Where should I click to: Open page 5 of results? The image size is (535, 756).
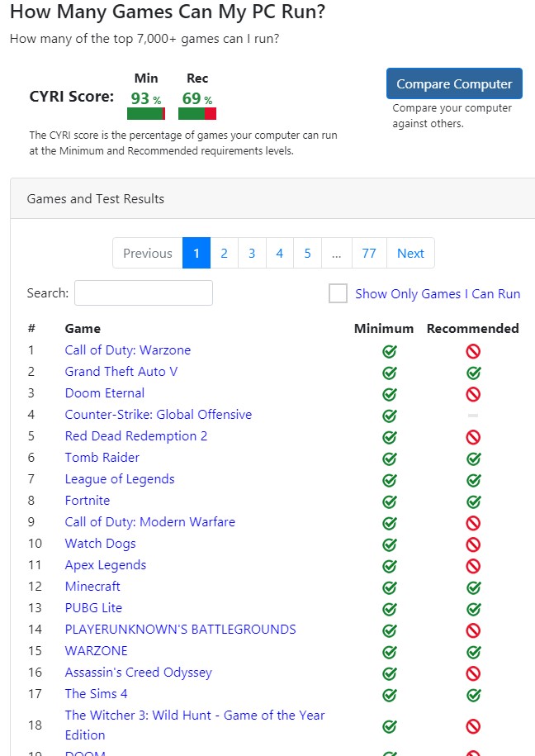[307, 253]
